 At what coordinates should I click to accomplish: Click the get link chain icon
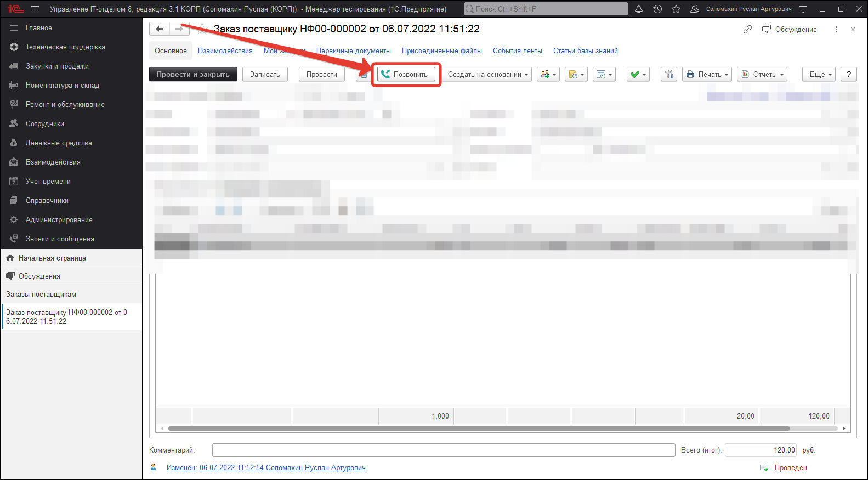coord(747,30)
